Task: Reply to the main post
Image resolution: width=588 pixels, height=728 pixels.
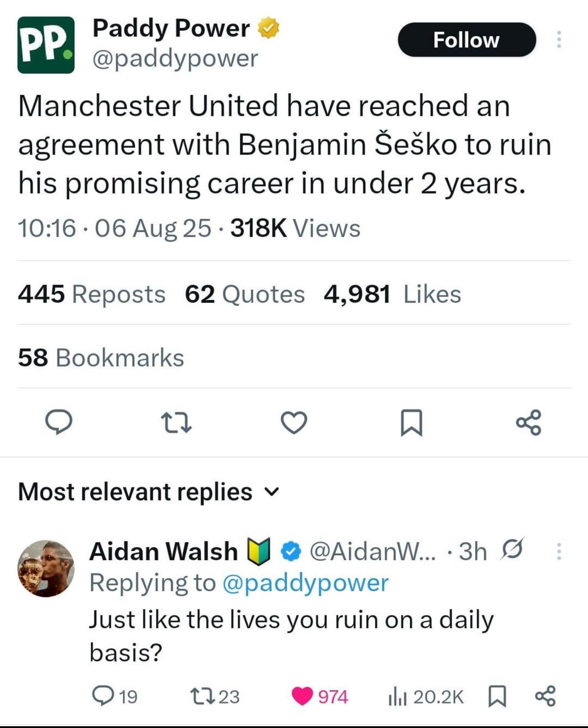Action: point(59,422)
